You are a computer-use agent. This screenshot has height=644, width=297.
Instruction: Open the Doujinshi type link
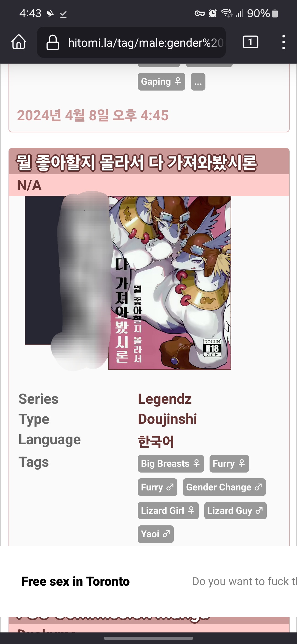pos(167,419)
